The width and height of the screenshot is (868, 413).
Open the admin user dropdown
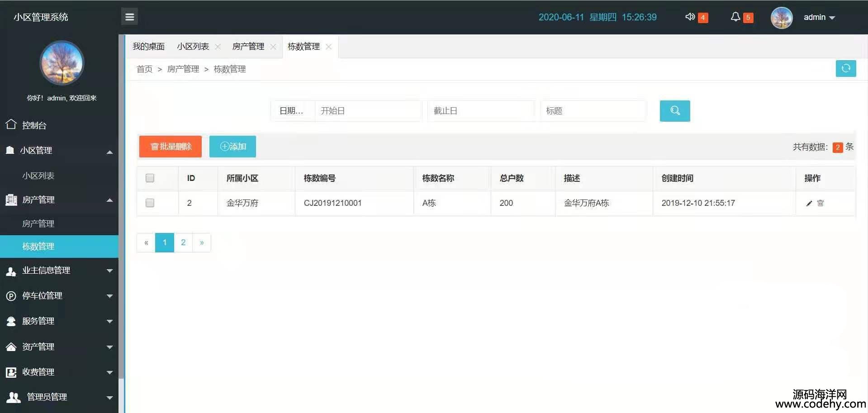tap(819, 17)
